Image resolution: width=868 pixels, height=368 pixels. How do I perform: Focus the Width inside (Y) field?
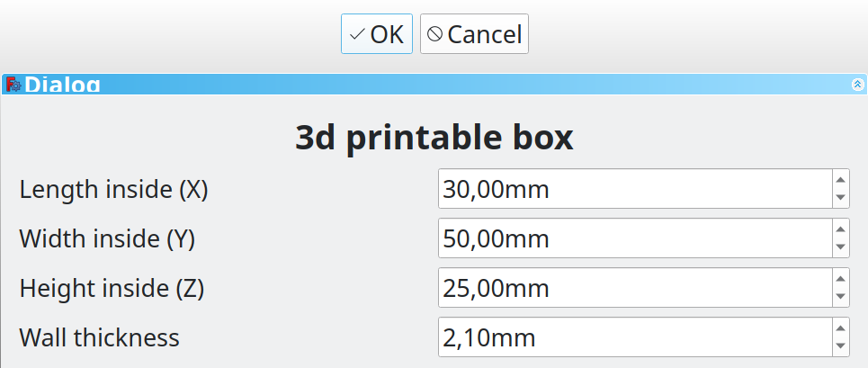pyautogui.click(x=635, y=238)
